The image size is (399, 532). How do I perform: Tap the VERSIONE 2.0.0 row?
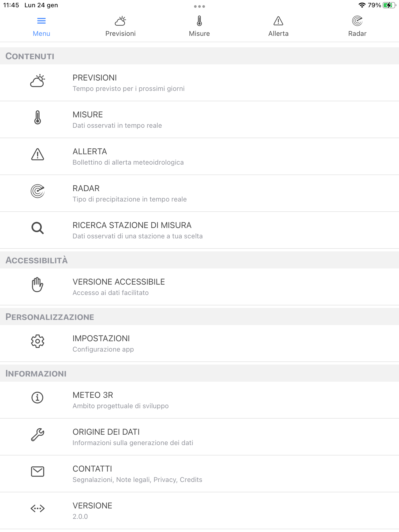(x=199, y=511)
